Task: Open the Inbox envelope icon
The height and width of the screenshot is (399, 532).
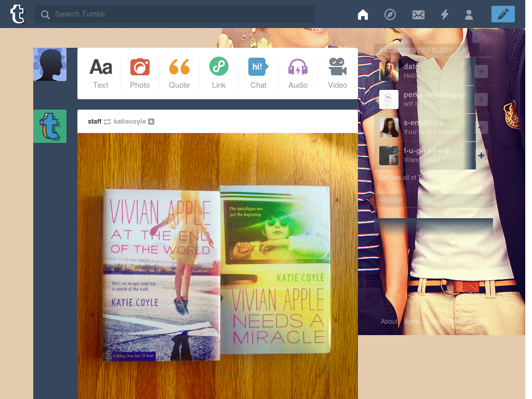Action: click(418, 15)
